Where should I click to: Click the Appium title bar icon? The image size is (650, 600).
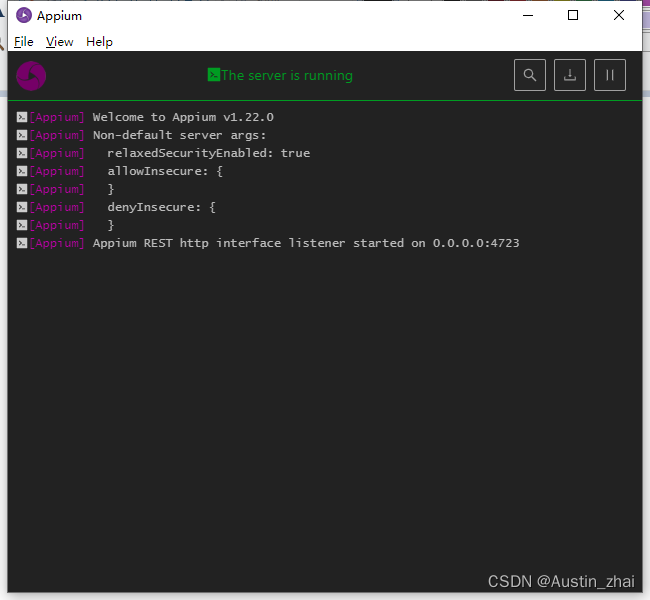[x=24, y=15]
